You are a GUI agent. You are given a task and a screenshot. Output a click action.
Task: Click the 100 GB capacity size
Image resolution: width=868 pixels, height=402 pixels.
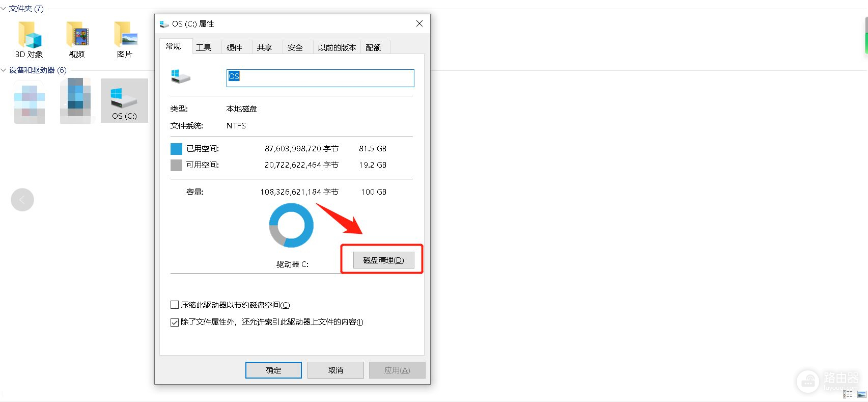[374, 192]
